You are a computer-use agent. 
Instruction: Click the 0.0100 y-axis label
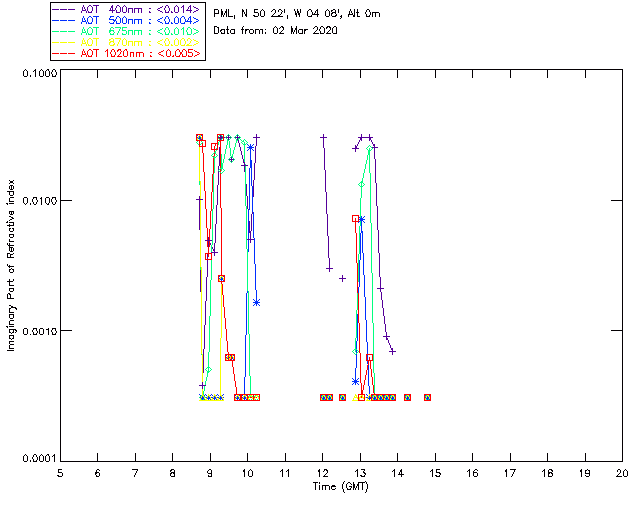pyautogui.click(x=40, y=201)
